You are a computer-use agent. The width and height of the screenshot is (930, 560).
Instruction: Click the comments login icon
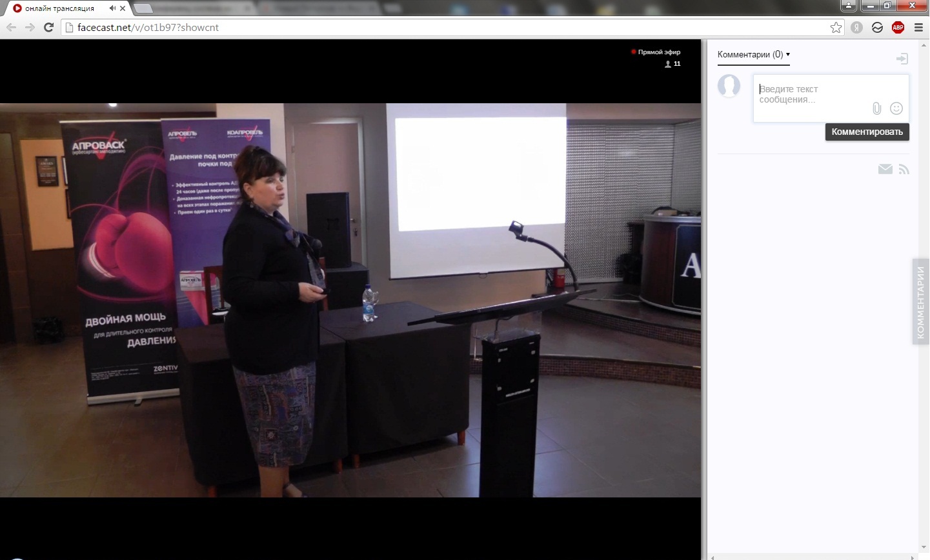point(902,59)
